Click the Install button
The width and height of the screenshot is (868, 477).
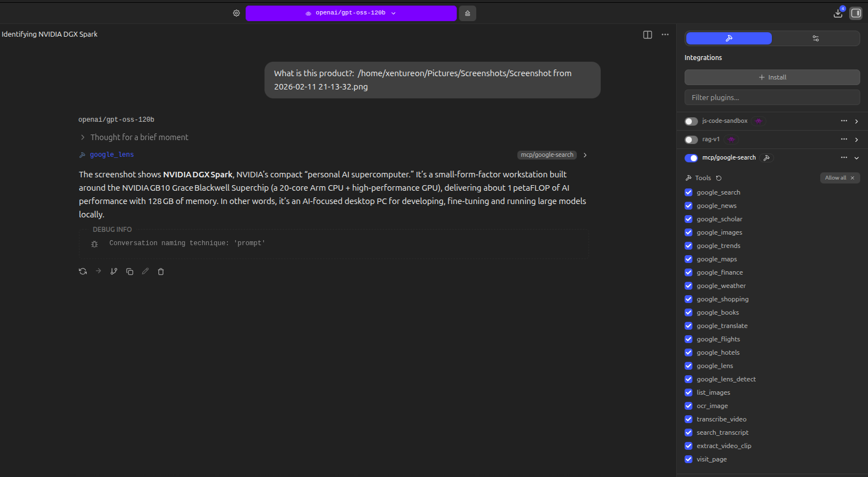pos(772,77)
